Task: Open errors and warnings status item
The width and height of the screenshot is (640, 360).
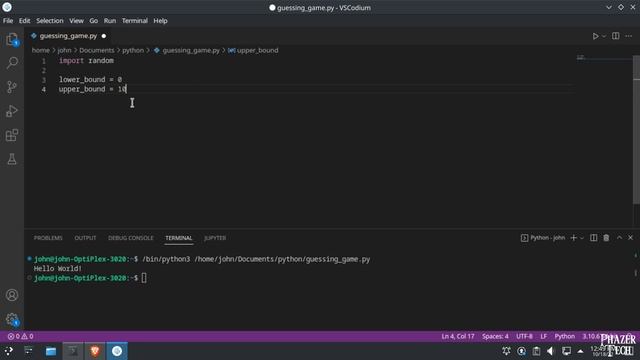Action: point(20,336)
